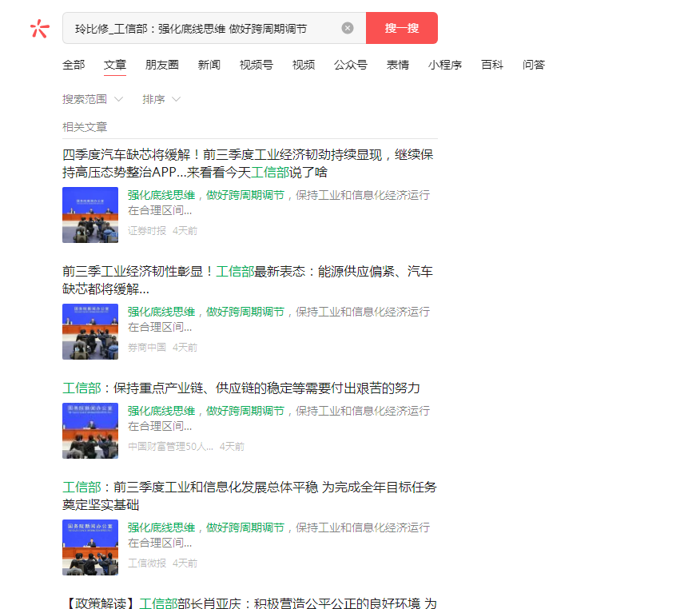Open the 视频号 tab
Screen dimensions: 700x609
coord(257,65)
